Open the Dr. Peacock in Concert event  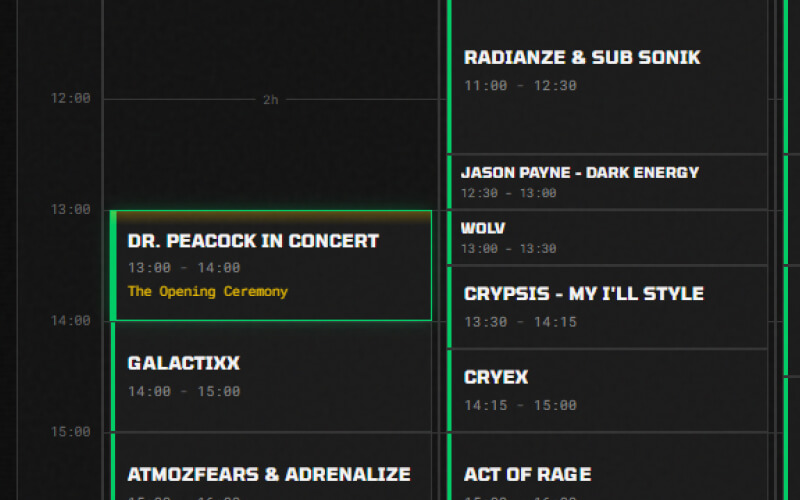point(253,241)
